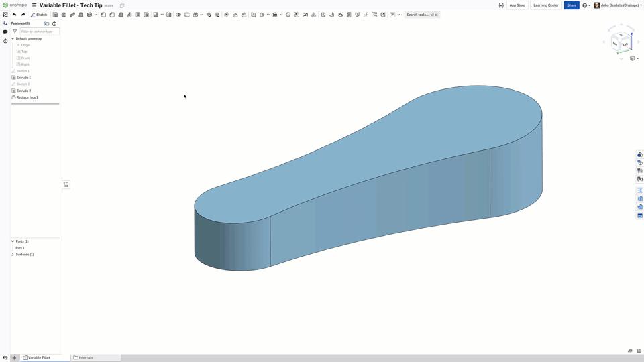Screen dimensions: 644x362
Task: Collapse the Parts (1) list
Action: tap(13, 241)
